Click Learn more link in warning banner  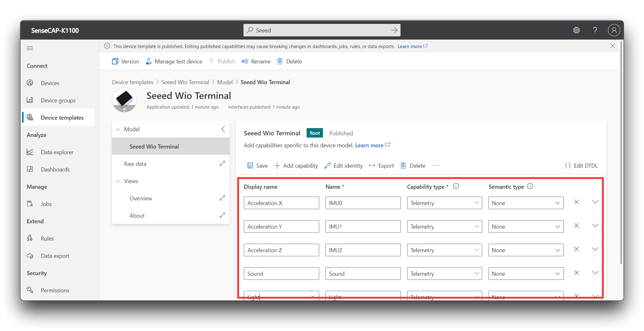click(x=412, y=46)
